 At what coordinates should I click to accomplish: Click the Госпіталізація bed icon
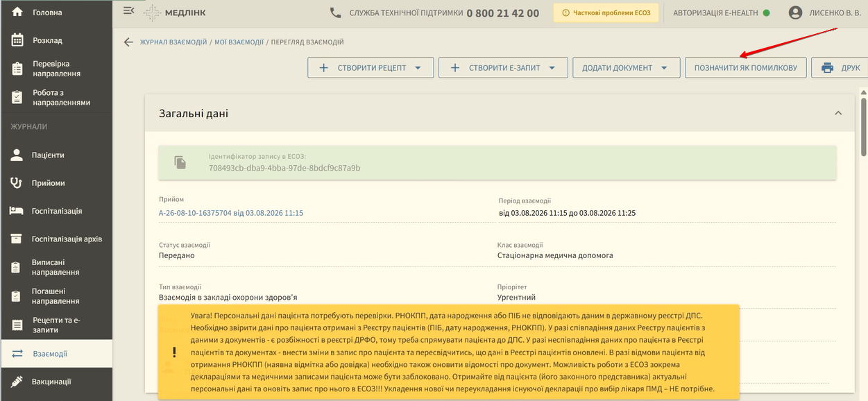click(17, 211)
